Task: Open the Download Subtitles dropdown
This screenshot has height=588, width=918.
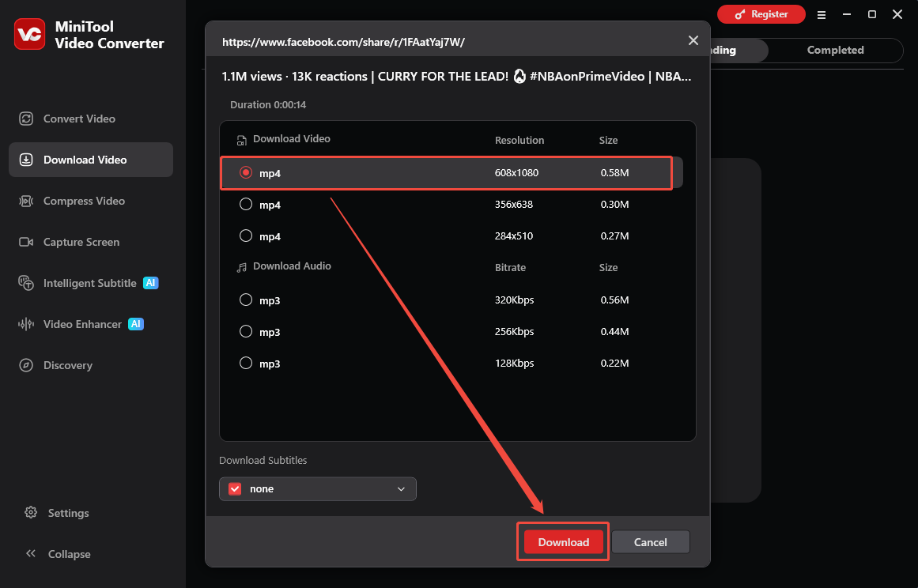Action: tap(318, 489)
